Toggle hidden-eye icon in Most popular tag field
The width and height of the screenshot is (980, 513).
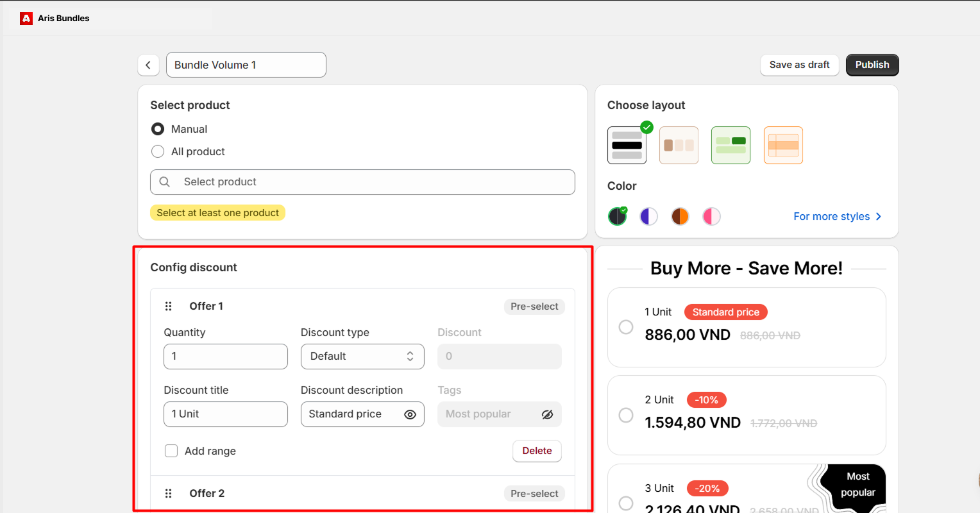click(547, 414)
